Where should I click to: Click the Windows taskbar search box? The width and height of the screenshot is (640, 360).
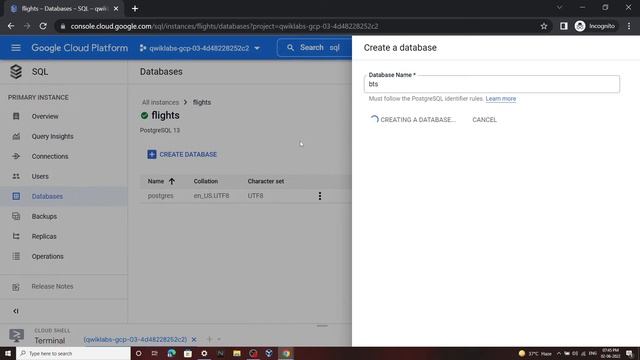pos(73,353)
